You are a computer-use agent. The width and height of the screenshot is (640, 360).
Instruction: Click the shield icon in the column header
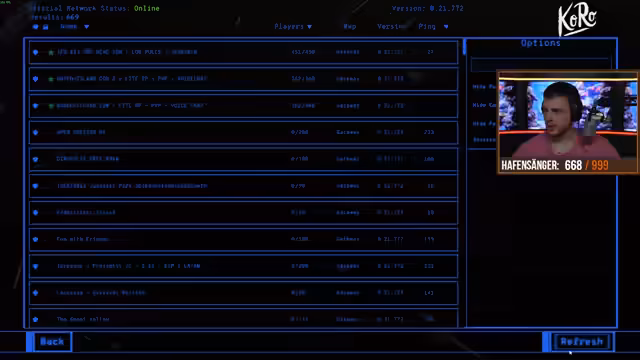36,27
